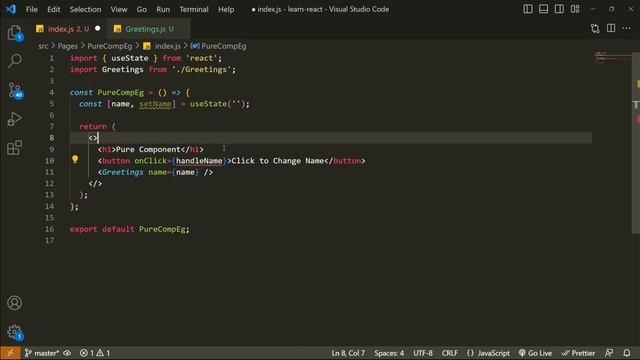Viewport: 640px width, 360px height.
Task: Open Go to Line from Ln 8, Col 7
Action: [348, 353]
